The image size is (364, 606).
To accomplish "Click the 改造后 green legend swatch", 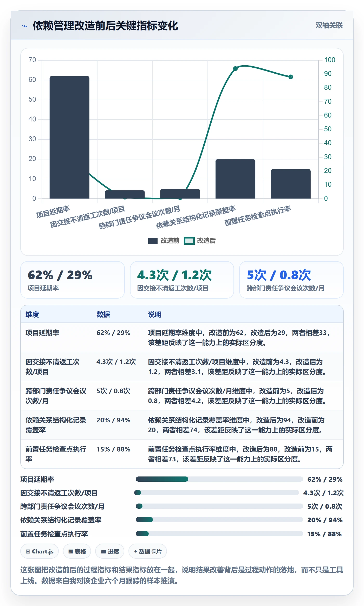I will coord(189,241).
